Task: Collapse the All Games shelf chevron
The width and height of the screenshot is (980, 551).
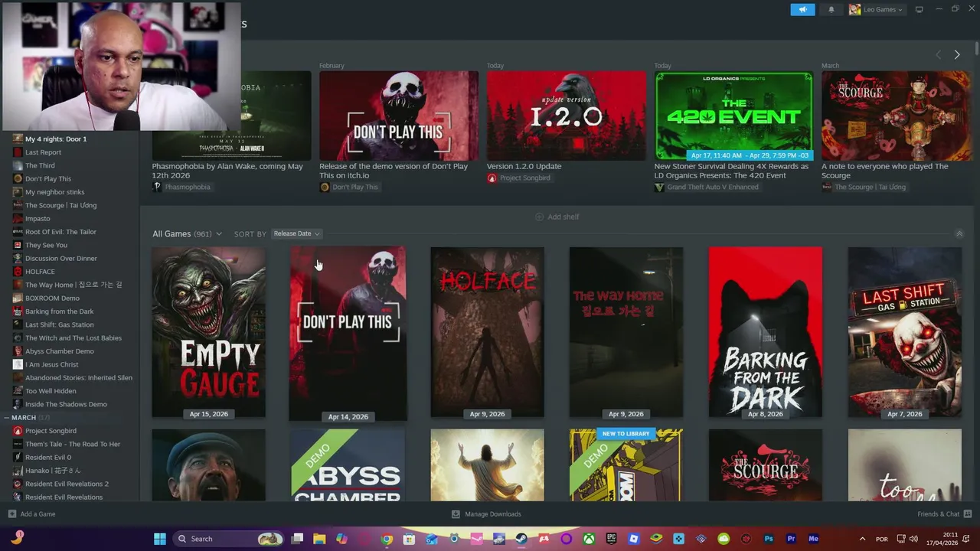Action: click(959, 233)
